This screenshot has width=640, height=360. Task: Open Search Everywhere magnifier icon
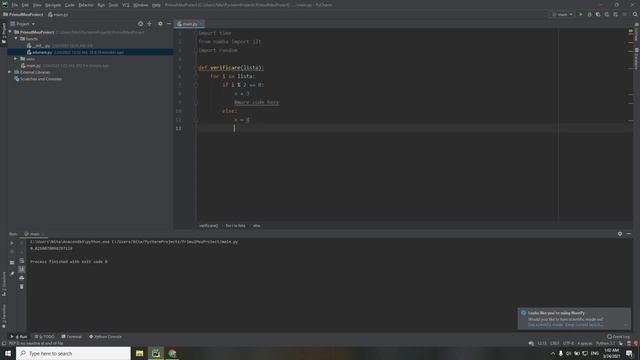(635, 14)
